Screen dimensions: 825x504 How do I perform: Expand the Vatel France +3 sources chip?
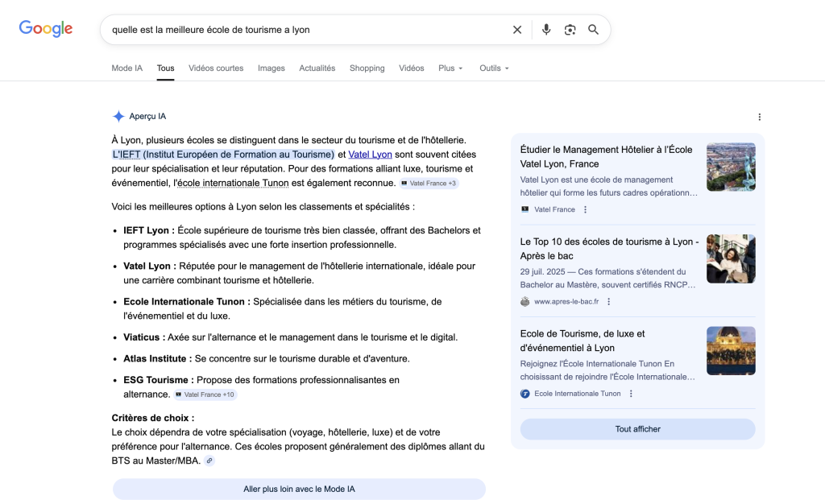[x=429, y=184]
